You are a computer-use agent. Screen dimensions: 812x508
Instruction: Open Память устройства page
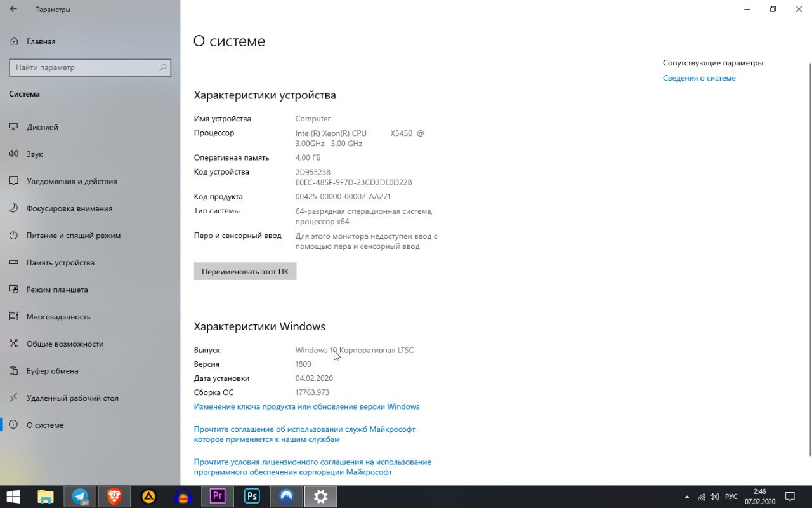[x=90, y=262]
